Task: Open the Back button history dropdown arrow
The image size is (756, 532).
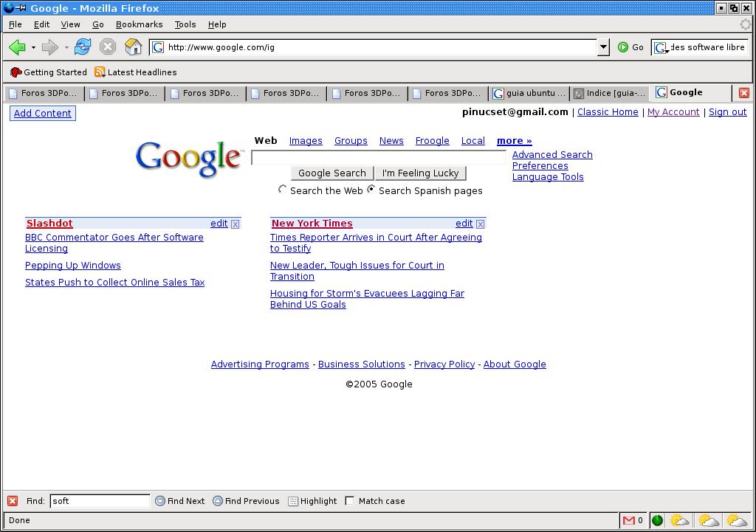Action: click(33, 47)
